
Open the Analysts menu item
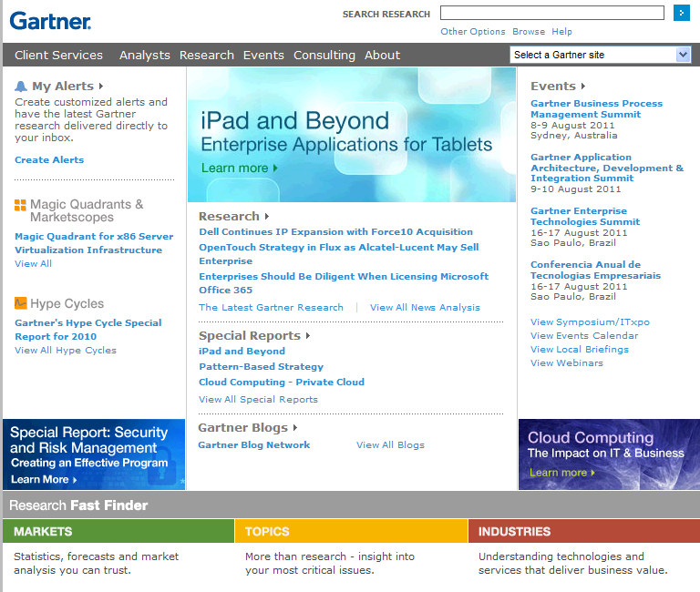(x=144, y=55)
